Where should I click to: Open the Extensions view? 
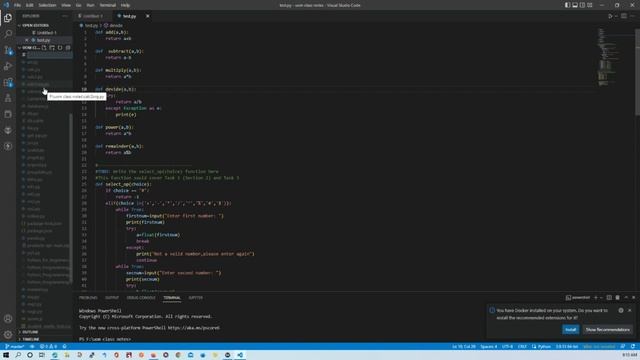pos(8,82)
